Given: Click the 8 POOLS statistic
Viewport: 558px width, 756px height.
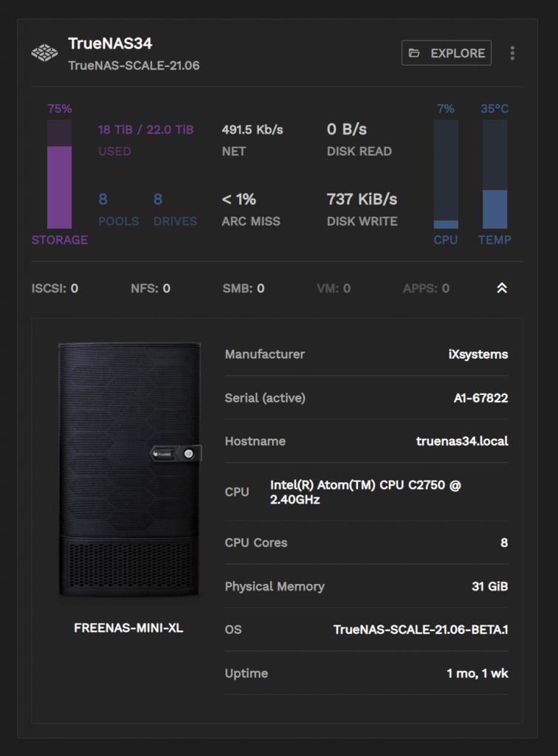Looking at the screenshot, I should [x=118, y=210].
